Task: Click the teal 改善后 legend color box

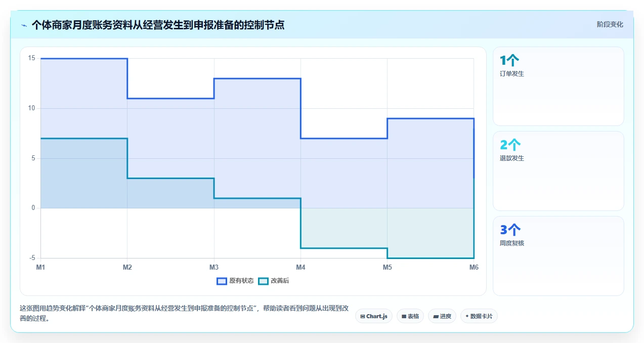Action: coord(263,281)
